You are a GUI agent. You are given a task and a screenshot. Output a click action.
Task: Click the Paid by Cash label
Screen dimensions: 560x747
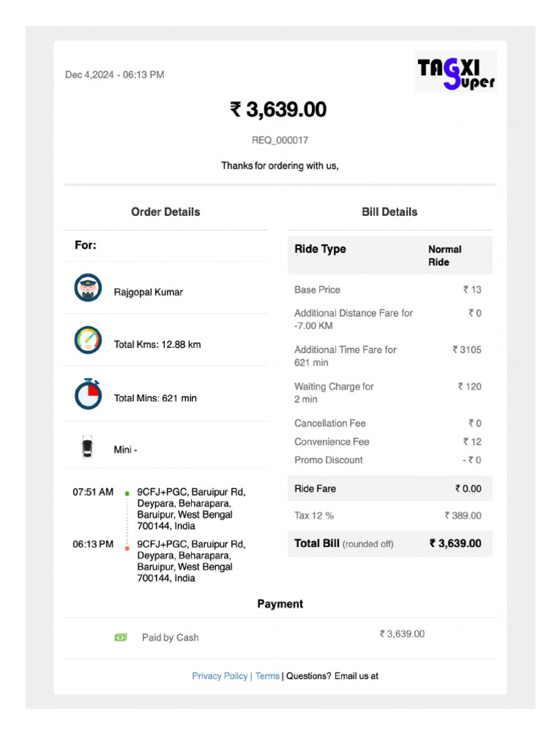pyautogui.click(x=170, y=638)
